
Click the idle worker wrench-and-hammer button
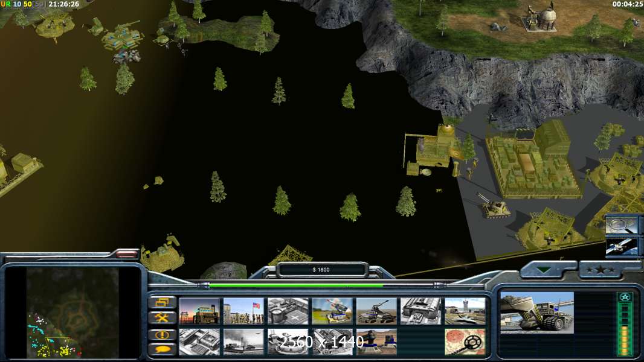[x=163, y=318]
